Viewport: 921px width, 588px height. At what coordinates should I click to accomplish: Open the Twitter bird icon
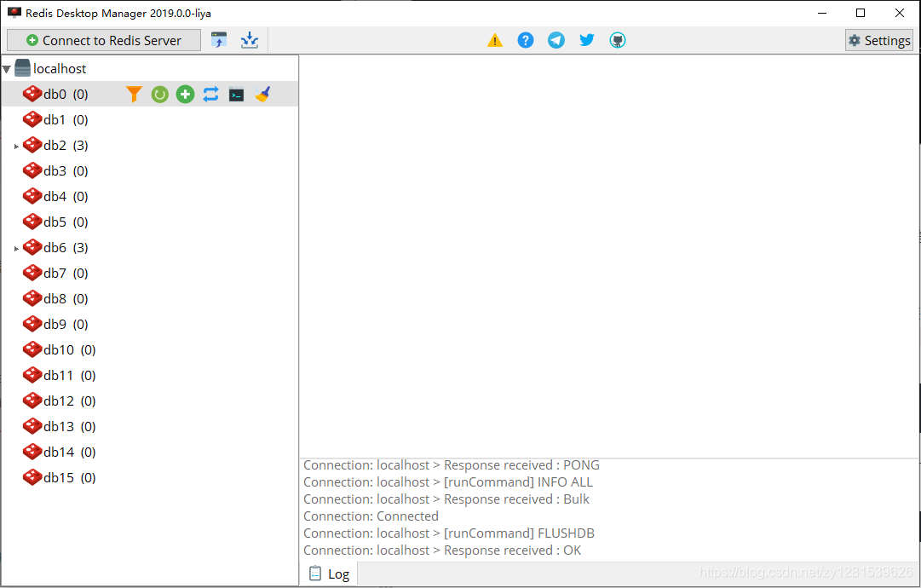pyautogui.click(x=587, y=41)
